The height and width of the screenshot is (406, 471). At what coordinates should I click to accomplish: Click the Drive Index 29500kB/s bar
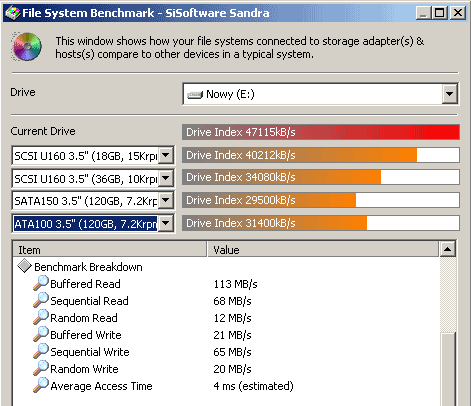point(321,200)
